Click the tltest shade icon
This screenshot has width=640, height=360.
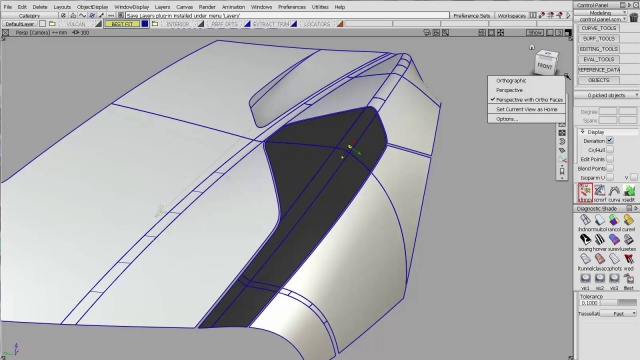coord(629,279)
